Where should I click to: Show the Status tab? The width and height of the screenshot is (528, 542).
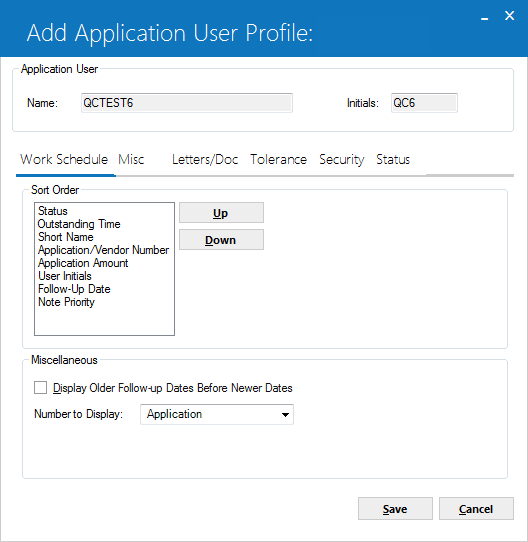click(393, 159)
